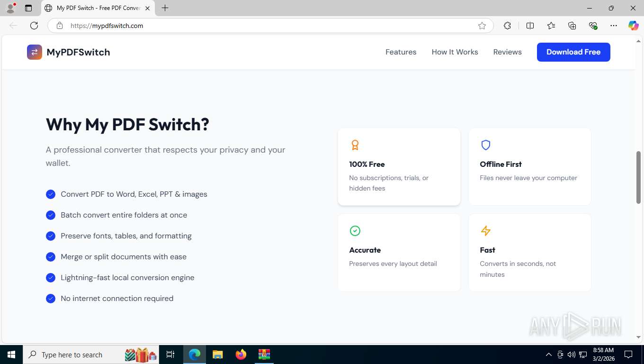The height and width of the screenshot is (364, 644).
Task: Click the Fast lightning bolt icon
Action: click(x=486, y=231)
